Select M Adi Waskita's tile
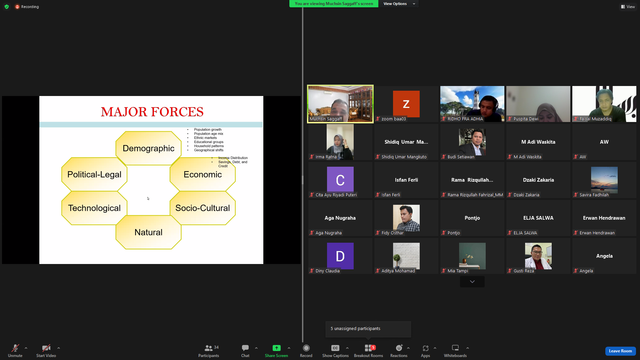 pos(538,142)
